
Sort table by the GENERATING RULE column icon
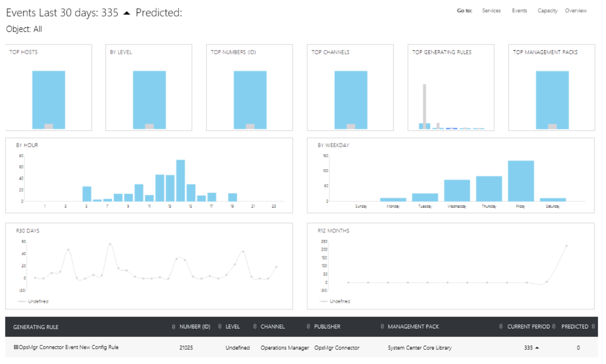point(174,326)
